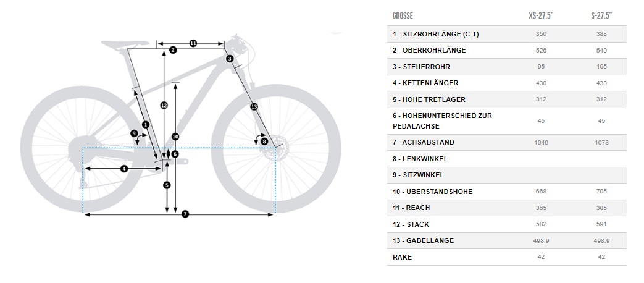Click marker 1 on the seat tube
Viewport: 644px width, 283px height.
[x=145, y=124]
